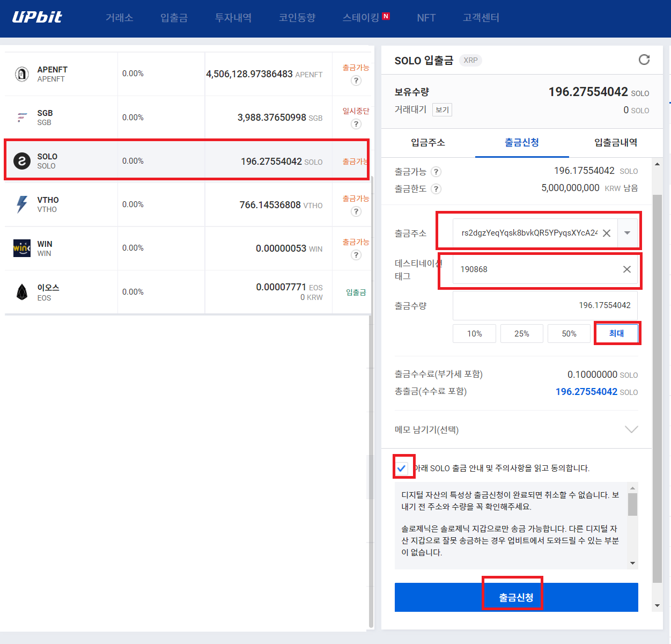The width and height of the screenshot is (671, 644).
Task: Clear the destination tag field
Action: (626, 269)
